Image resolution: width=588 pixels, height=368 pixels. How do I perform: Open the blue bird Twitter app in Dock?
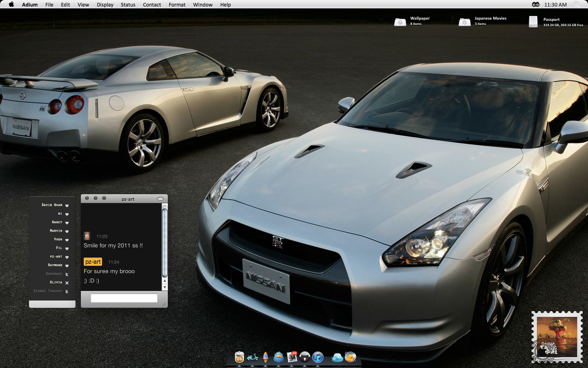click(278, 357)
